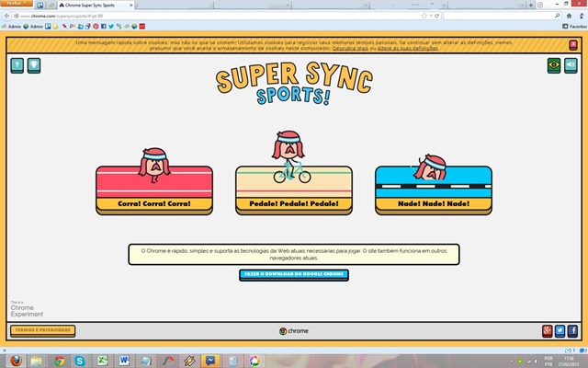The width and height of the screenshot is (588, 368).
Task: Open the pinned Trello tab
Action: click(40, 6)
